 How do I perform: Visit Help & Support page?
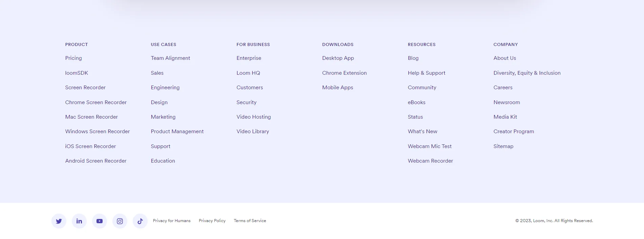[426, 73]
